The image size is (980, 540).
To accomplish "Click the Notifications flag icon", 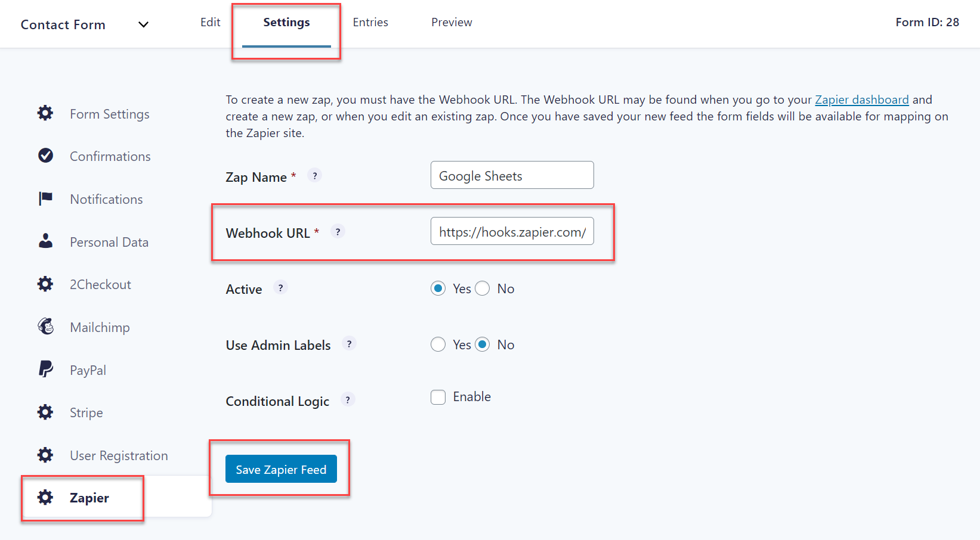I will tap(45, 198).
